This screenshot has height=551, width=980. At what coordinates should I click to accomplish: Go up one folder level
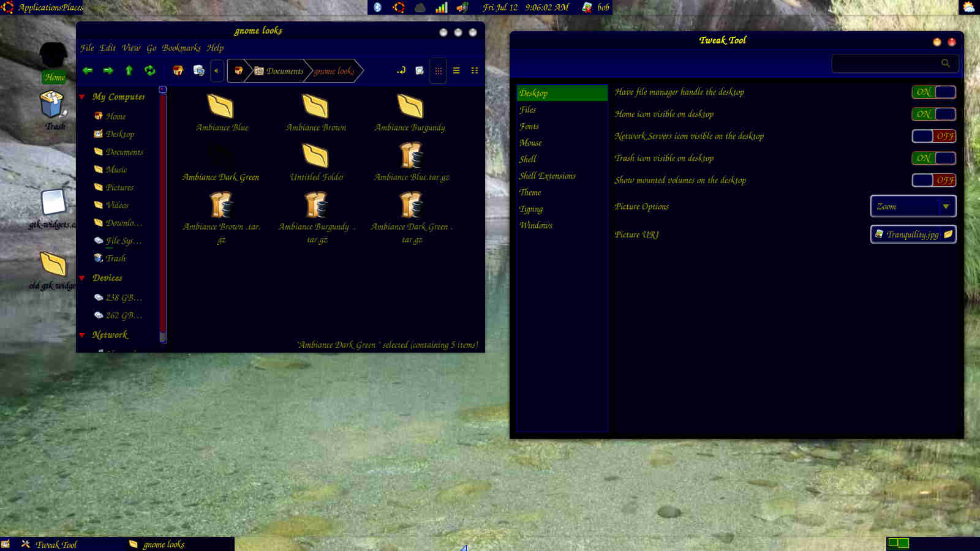pyautogui.click(x=129, y=70)
